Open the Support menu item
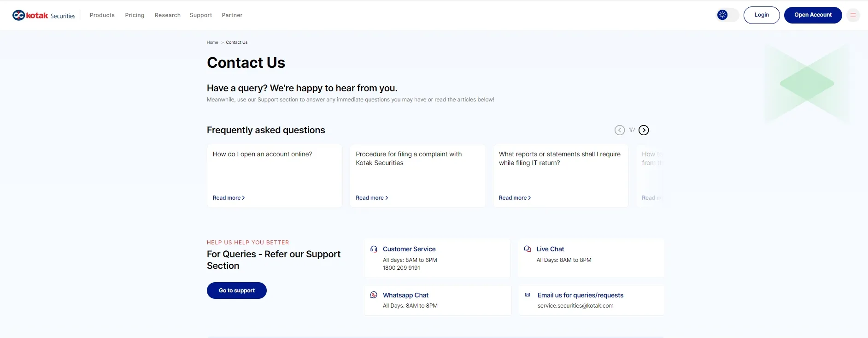Image resolution: width=868 pixels, height=338 pixels. click(x=201, y=15)
